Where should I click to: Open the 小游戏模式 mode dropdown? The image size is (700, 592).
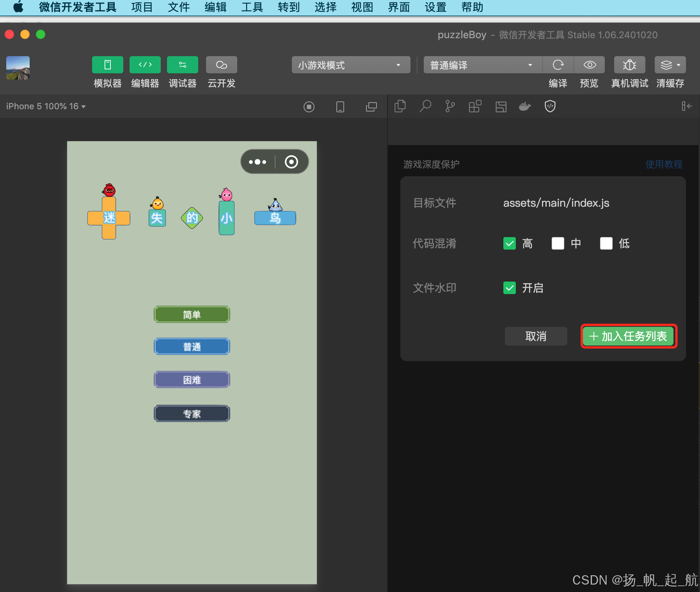(351, 65)
